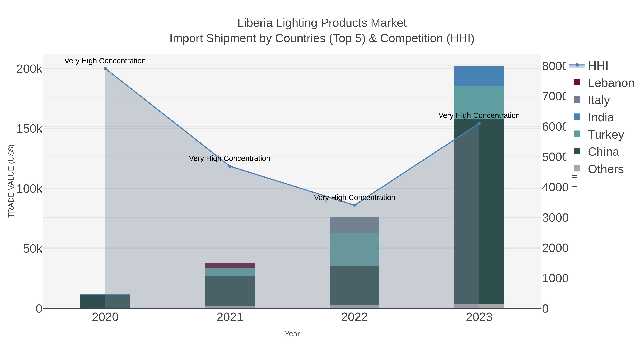
Task: Click the Turkey segment of 2023 bar
Action: (479, 102)
